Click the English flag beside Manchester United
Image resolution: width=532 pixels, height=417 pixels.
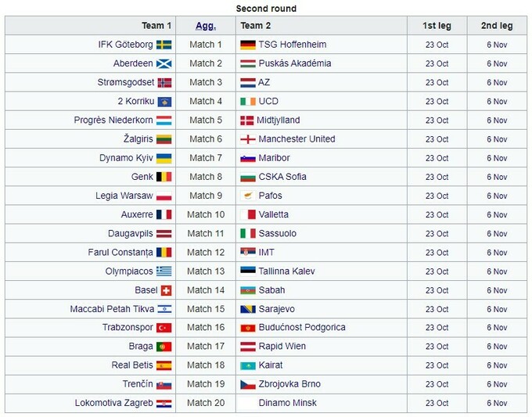(248, 139)
